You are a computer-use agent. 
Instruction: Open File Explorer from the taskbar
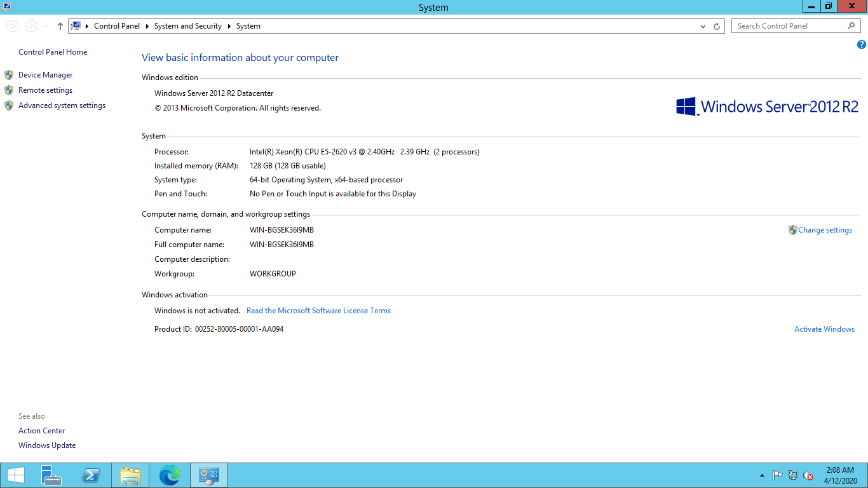pyautogui.click(x=130, y=475)
